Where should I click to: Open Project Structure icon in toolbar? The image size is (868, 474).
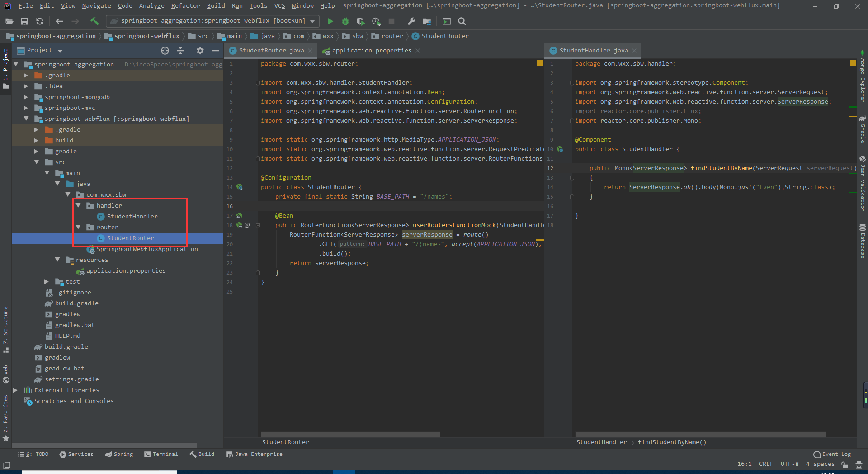pyautogui.click(x=427, y=21)
